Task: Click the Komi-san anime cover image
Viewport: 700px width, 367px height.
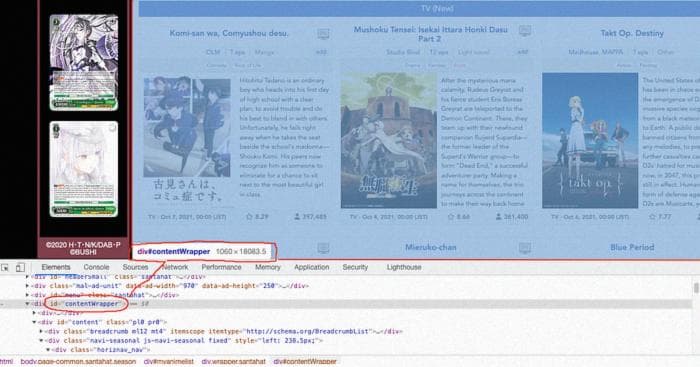Action: click(x=187, y=140)
